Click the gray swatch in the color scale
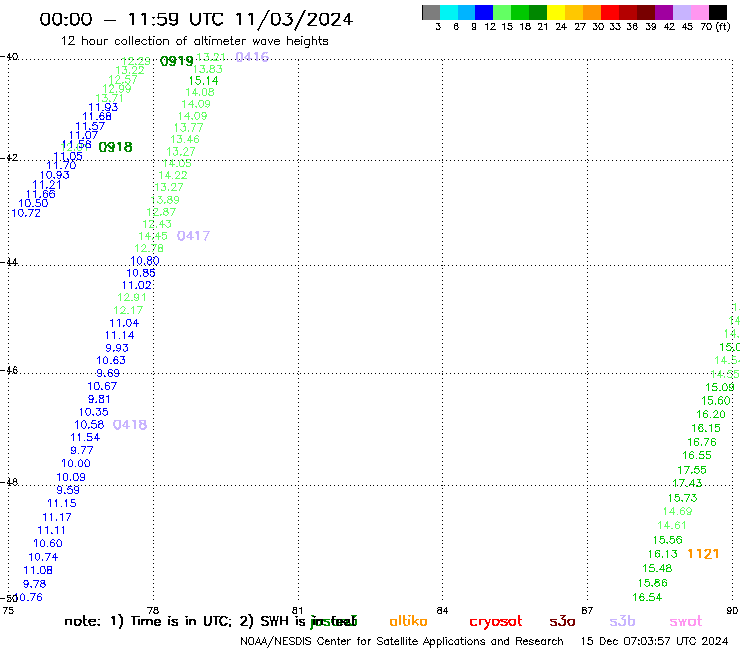740x650 pixels. pos(431,12)
